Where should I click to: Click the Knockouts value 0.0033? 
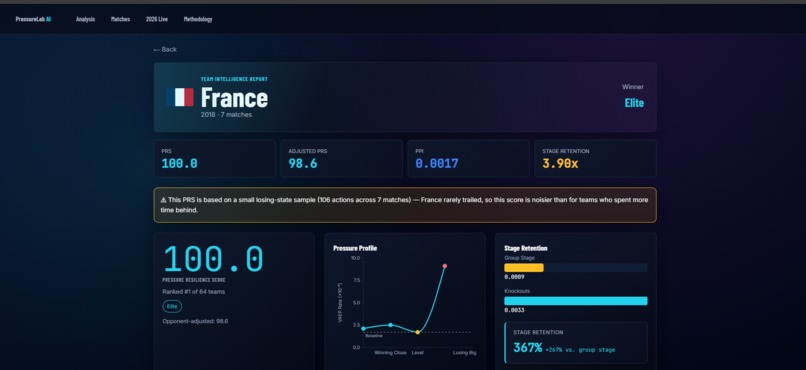[515, 310]
